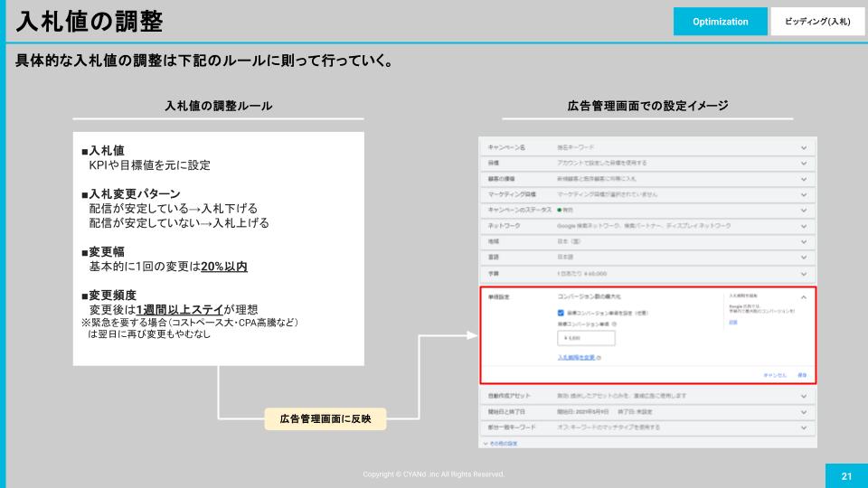Click the 詳細 link in the side note
The width and height of the screenshot is (868, 488).
click(x=732, y=322)
